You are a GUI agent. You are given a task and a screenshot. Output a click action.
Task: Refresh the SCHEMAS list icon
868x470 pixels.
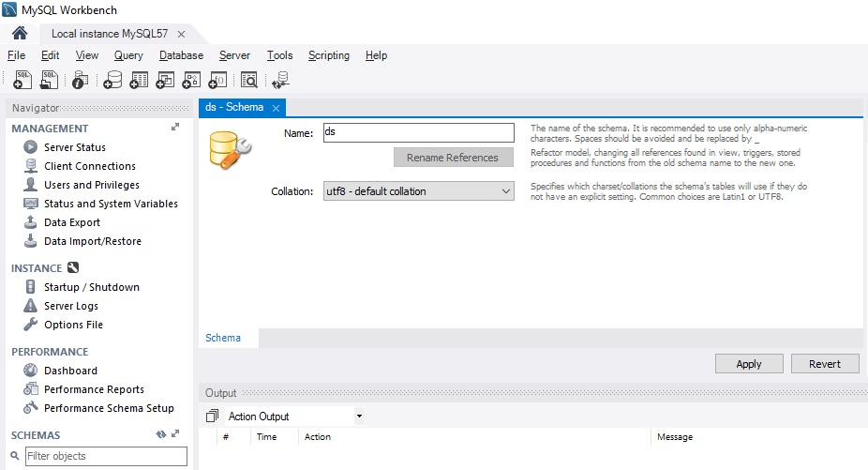point(161,434)
